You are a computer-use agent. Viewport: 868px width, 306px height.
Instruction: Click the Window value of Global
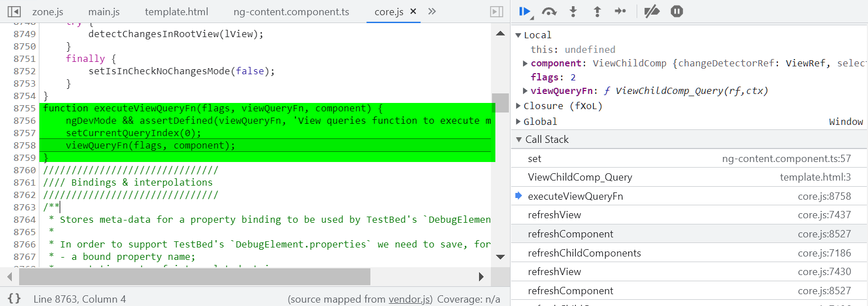pos(845,121)
